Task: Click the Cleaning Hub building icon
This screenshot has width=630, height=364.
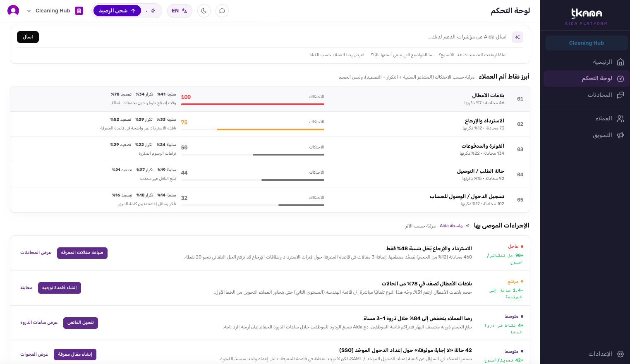Action: click(79, 11)
